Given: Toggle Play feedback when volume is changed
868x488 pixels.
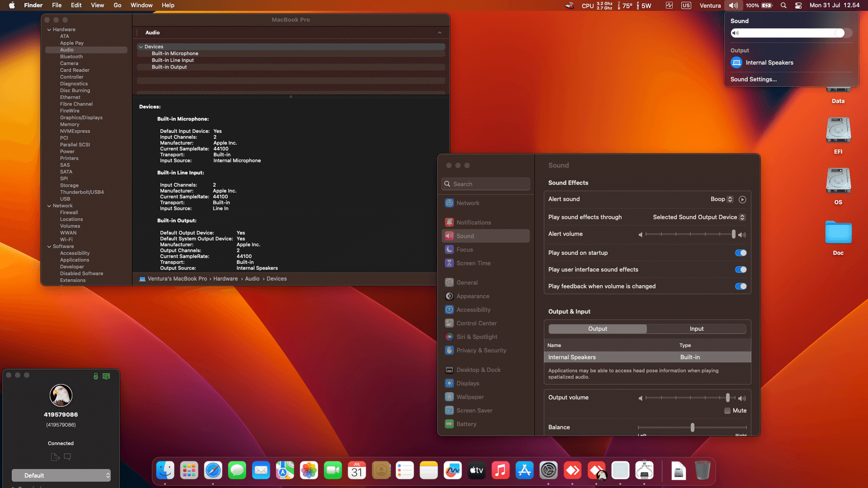Looking at the screenshot, I should pos(741,286).
